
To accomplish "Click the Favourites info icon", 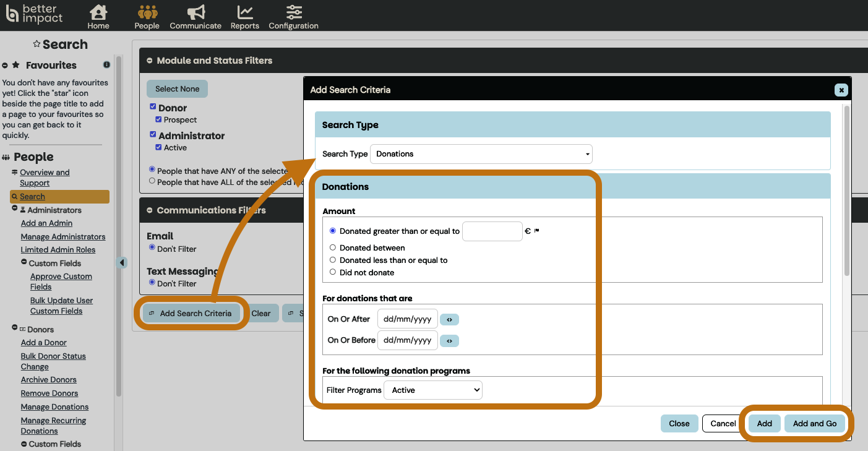I will (106, 65).
